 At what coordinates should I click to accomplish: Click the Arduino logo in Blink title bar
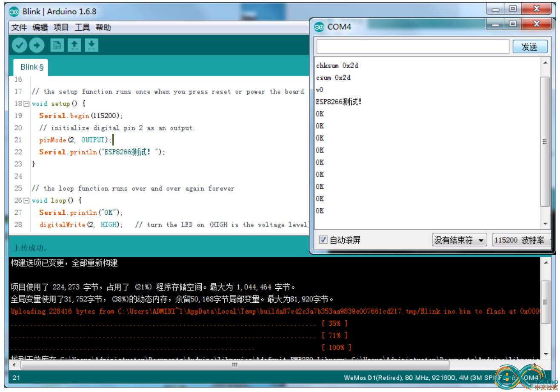point(14,11)
